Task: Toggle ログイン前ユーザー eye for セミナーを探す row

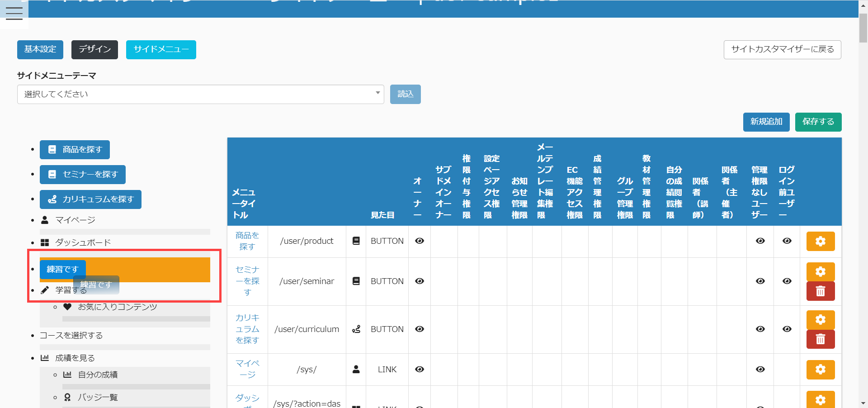Action: point(787,281)
